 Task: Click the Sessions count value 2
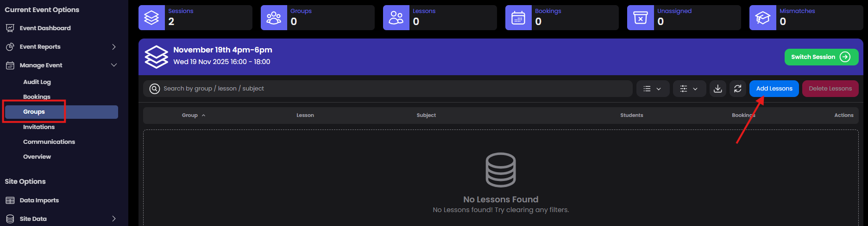point(171,21)
